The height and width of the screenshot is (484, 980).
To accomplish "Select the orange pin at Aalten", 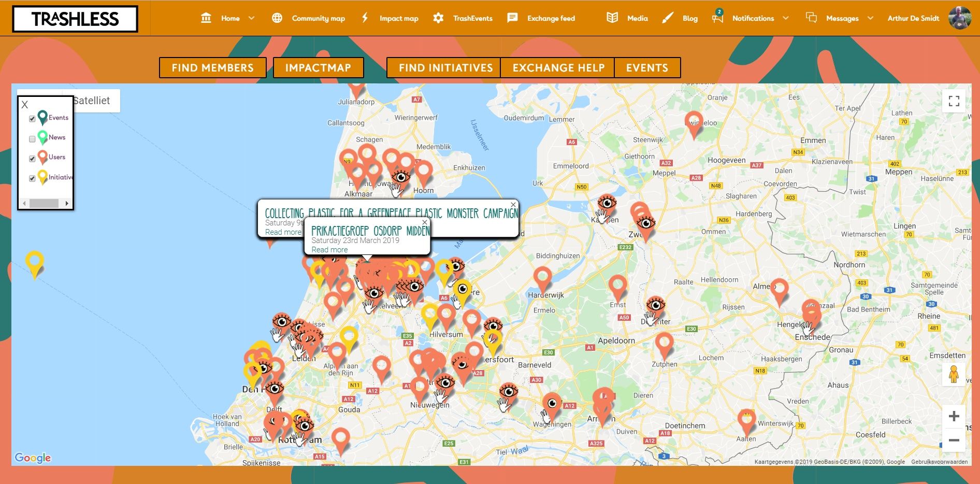I will point(746,422).
